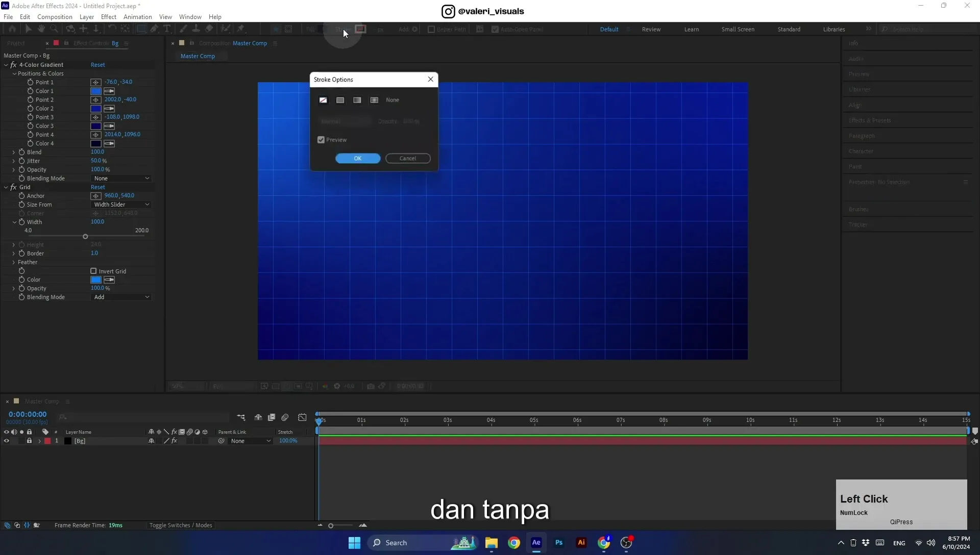Viewport: 980px width, 555px height.
Task: Hide the Bg layer with eye icon
Action: pos(7,441)
